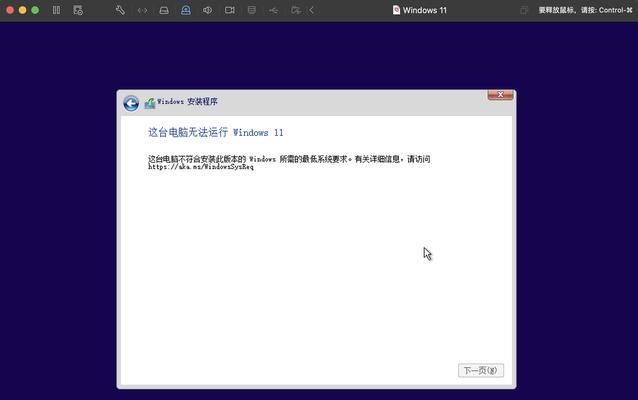Click the sharing folder icon in toolbar
This screenshot has height=400, width=638.
(296, 11)
